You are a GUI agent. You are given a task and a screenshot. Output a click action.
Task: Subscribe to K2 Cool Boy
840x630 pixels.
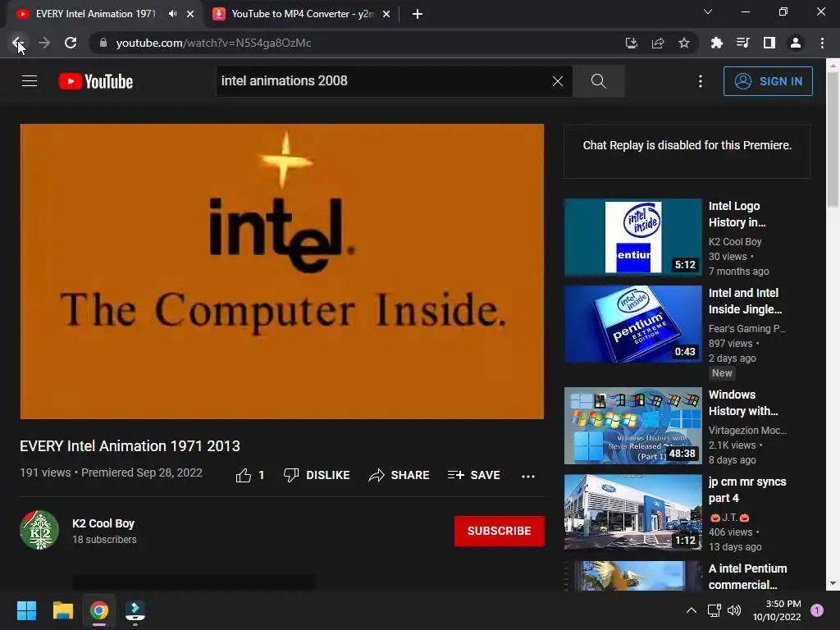point(500,531)
